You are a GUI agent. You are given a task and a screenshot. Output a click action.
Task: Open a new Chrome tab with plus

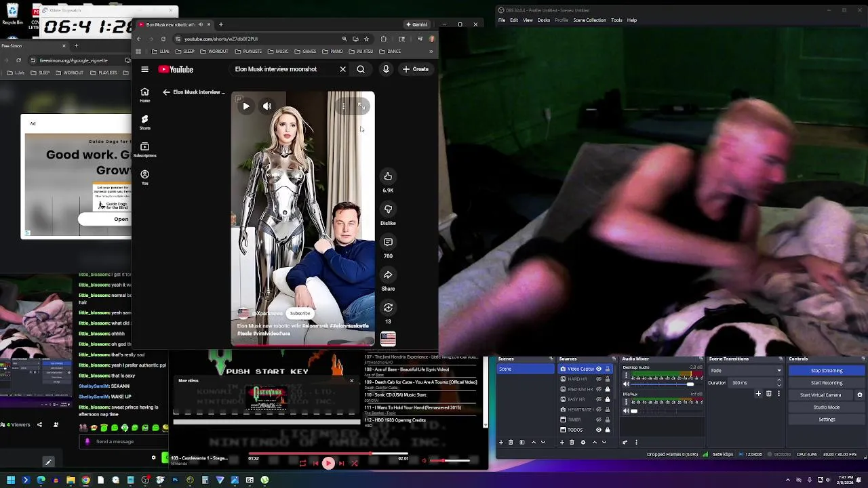point(220,24)
